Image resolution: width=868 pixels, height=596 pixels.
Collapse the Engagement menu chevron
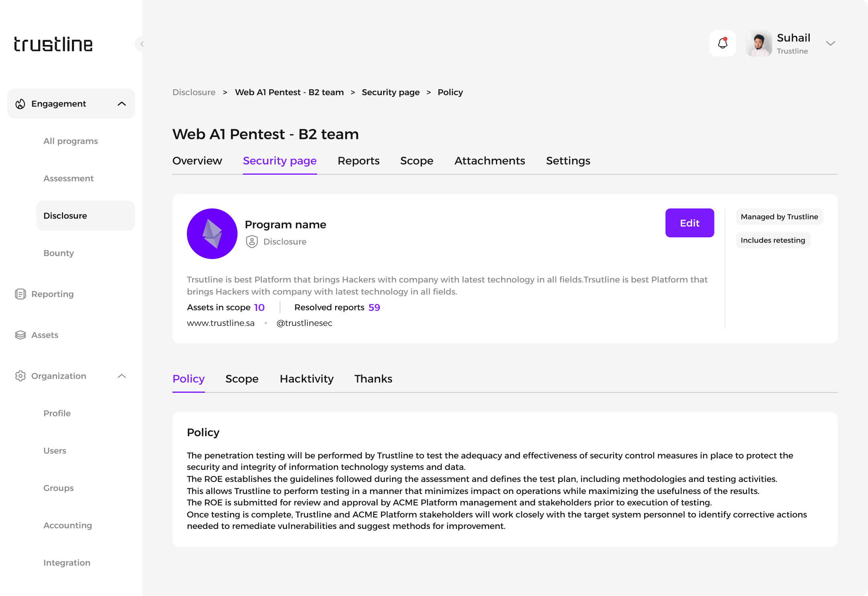(122, 104)
